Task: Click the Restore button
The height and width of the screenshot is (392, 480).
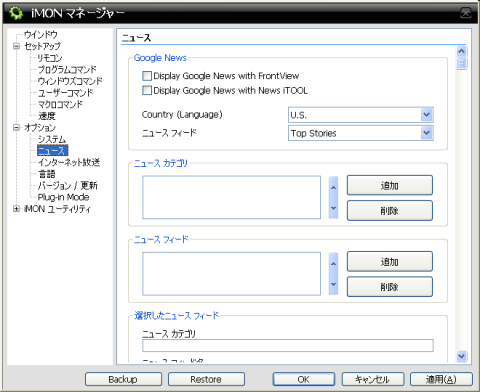Action: point(206,379)
